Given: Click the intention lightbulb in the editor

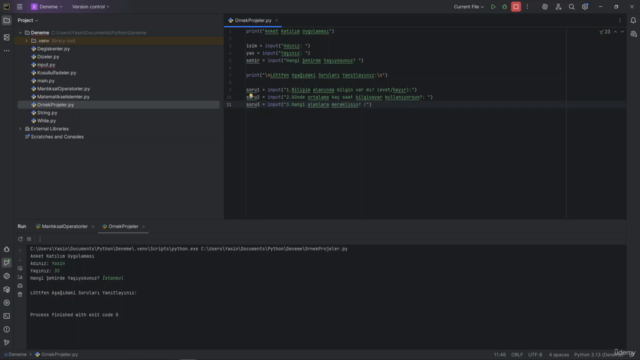Looking at the screenshot, I should click(251, 96).
